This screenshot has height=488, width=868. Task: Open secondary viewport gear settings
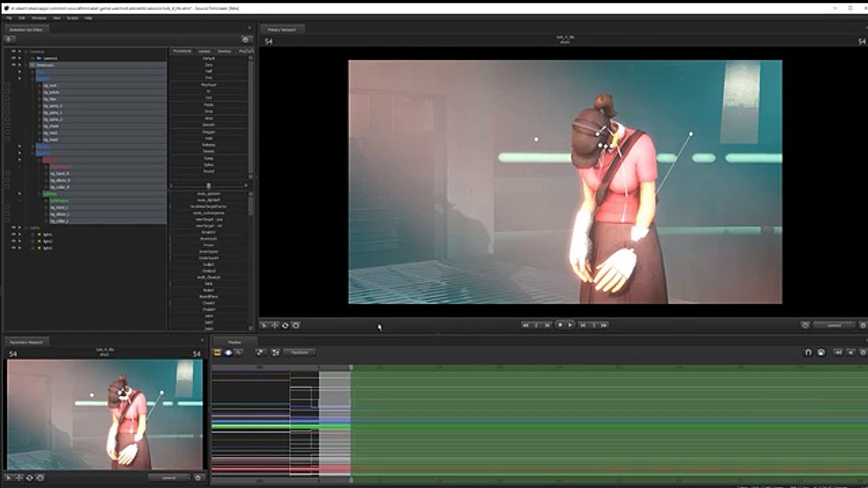point(198,478)
